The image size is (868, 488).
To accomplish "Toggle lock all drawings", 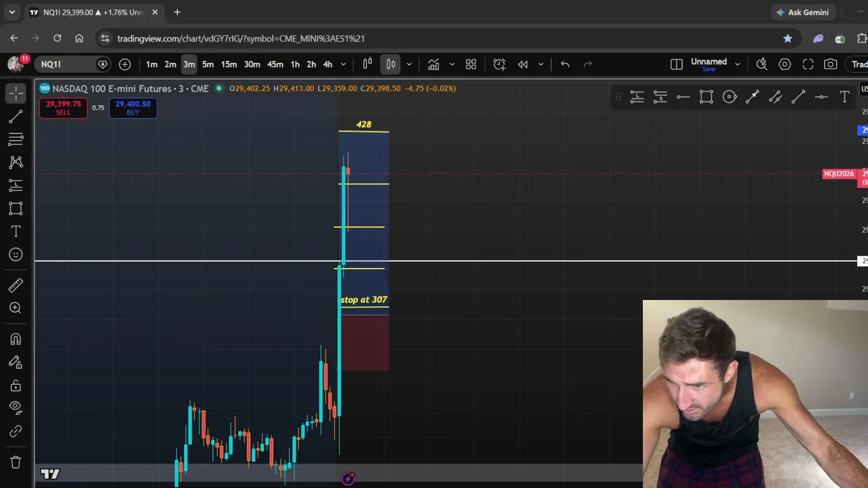I will pyautogui.click(x=16, y=385).
